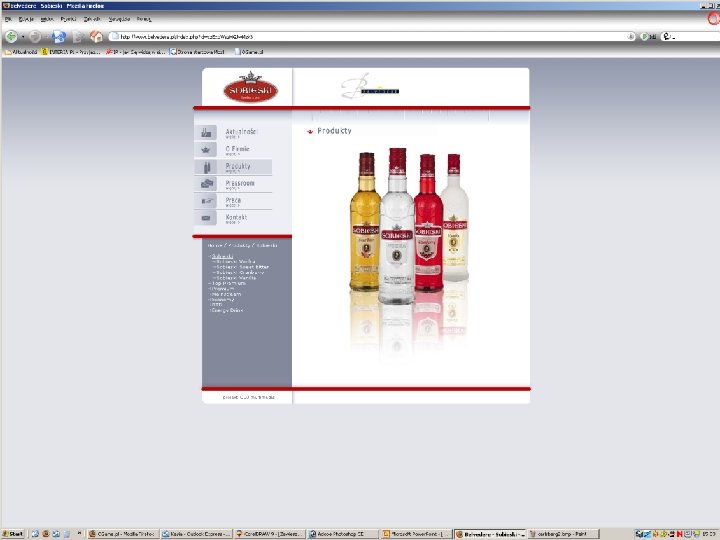Select Sobieski category in product tree
This screenshot has height=540, width=720.
(x=222, y=256)
